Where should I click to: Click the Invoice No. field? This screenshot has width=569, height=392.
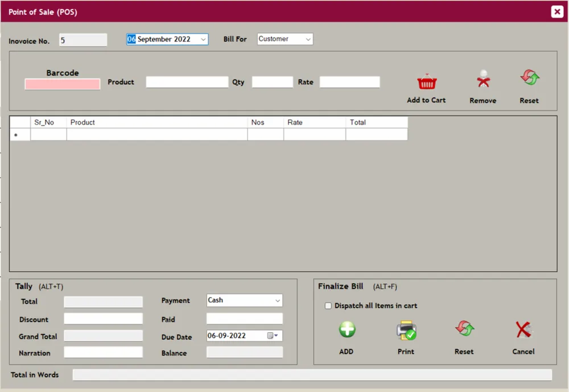click(83, 40)
